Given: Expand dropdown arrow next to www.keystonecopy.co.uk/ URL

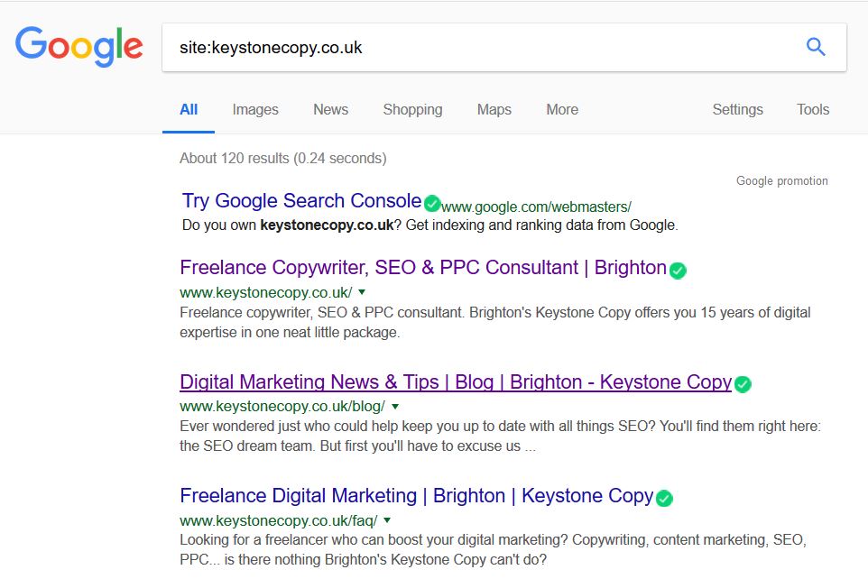Looking at the screenshot, I should tap(362, 292).
